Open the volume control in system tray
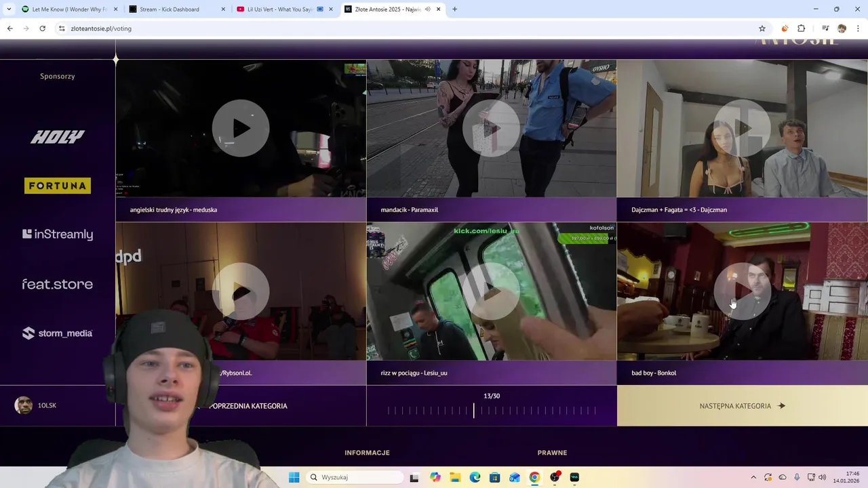This screenshot has width=868, height=488. 823,477
